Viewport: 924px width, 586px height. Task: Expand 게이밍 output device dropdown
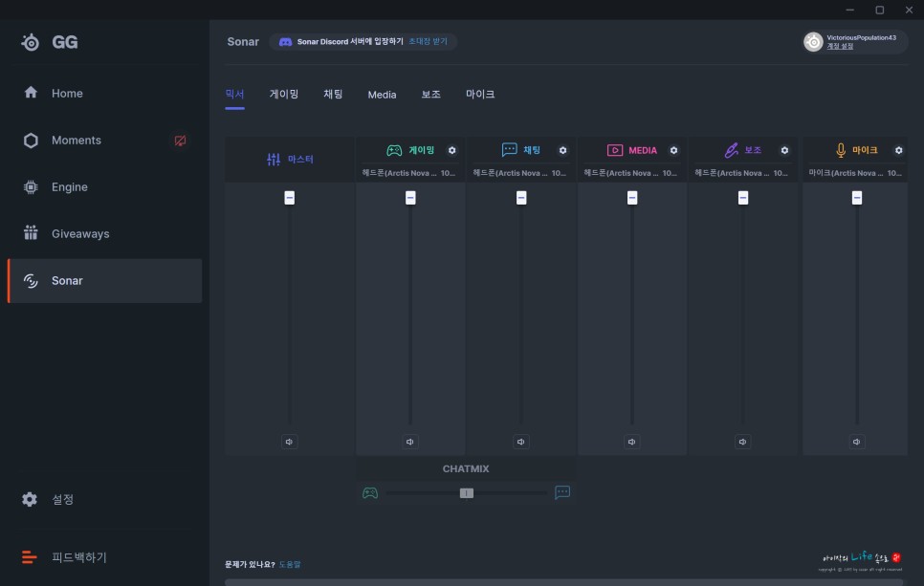[410, 173]
